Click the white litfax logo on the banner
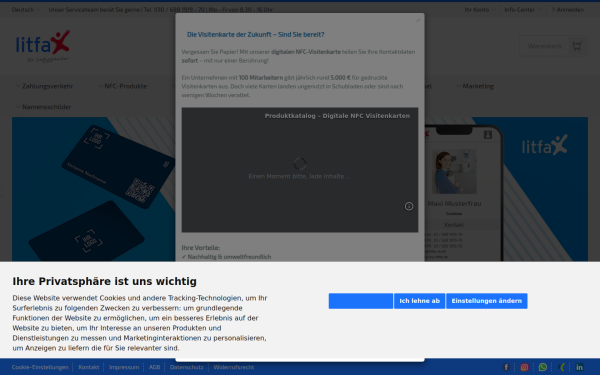 pyautogui.click(x=545, y=145)
